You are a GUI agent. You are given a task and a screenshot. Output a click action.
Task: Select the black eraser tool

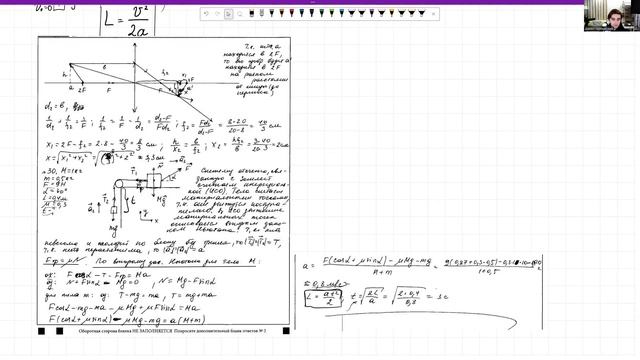pos(251,13)
